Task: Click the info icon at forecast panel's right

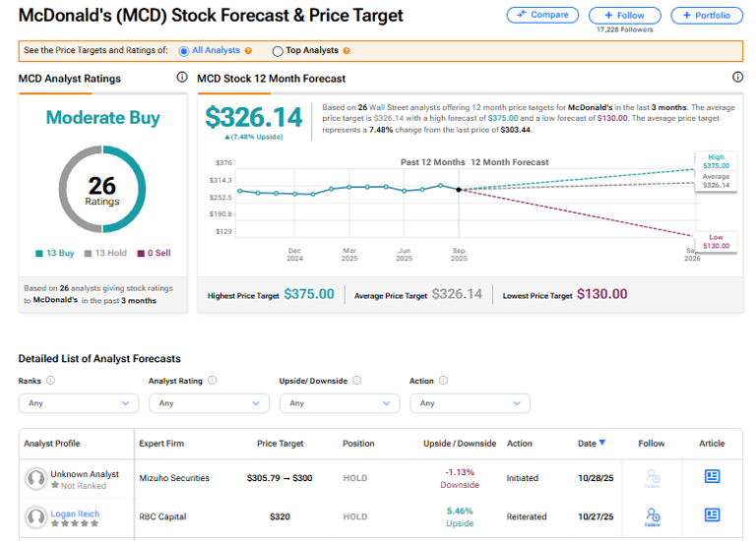Action: [x=737, y=77]
